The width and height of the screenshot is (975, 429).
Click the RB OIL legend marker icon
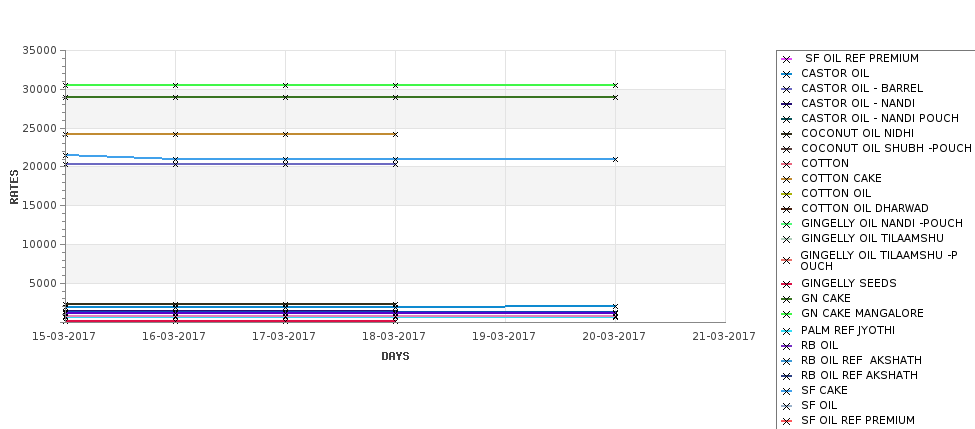[787, 346]
